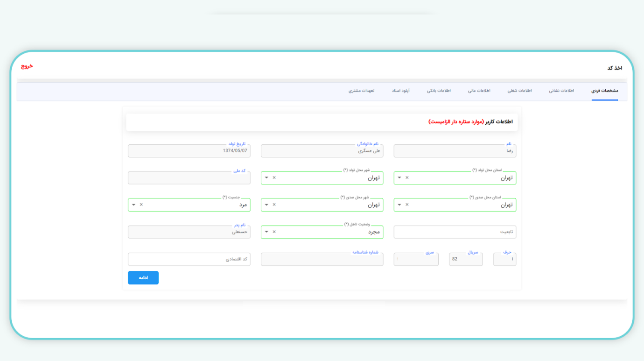Screen dimensions: 644x361
Task: Open the وضعیت تاهل dropdown arrow
Action: pyautogui.click(x=266, y=232)
